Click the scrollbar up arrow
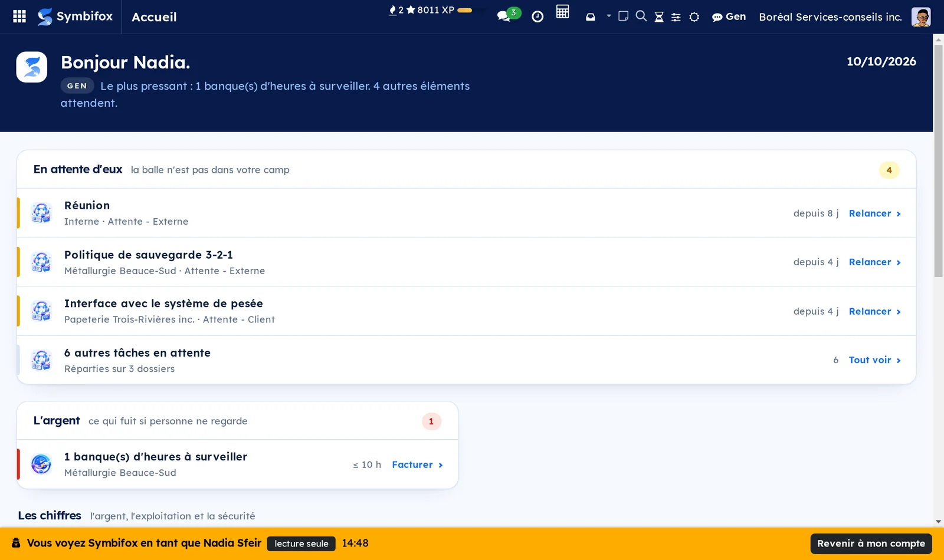This screenshot has width=944, height=560. click(938, 39)
